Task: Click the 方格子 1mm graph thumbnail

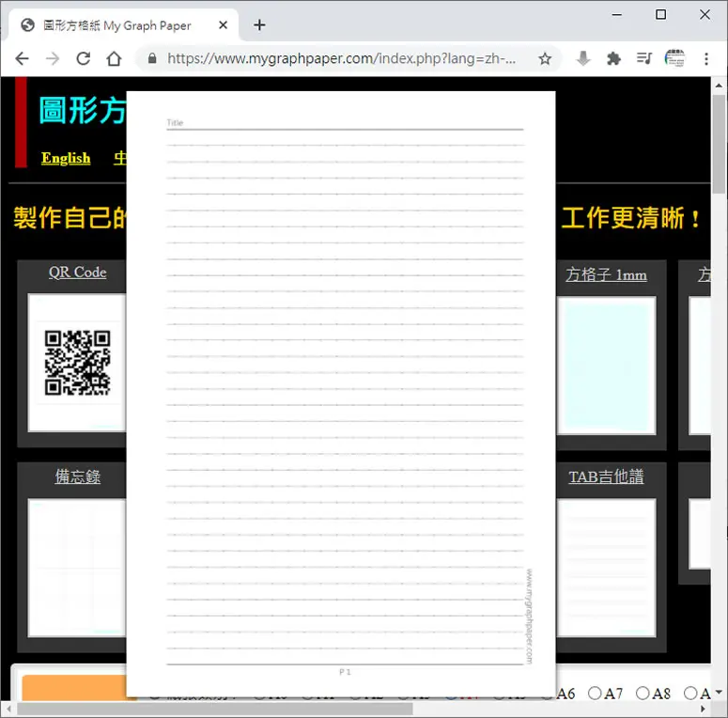Action: pyautogui.click(x=606, y=366)
